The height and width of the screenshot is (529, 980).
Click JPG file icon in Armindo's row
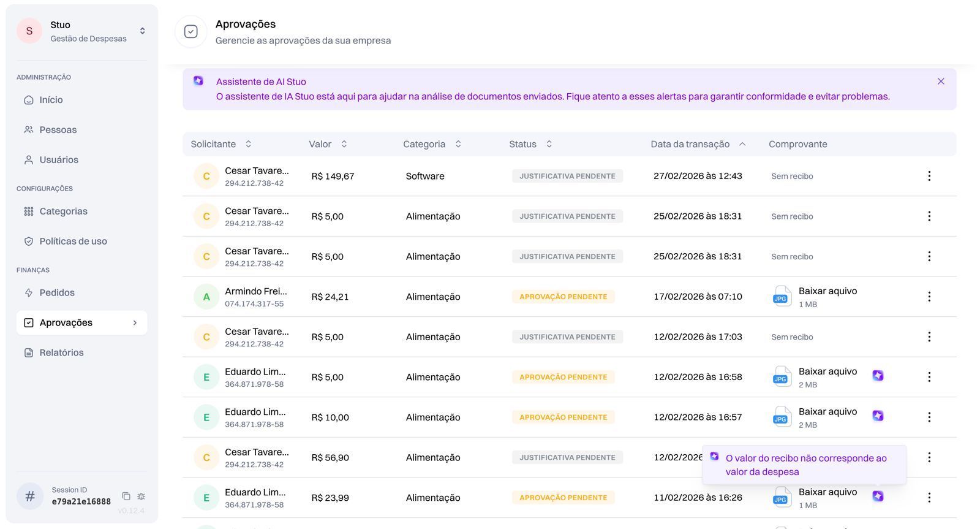click(x=781, y=296)
